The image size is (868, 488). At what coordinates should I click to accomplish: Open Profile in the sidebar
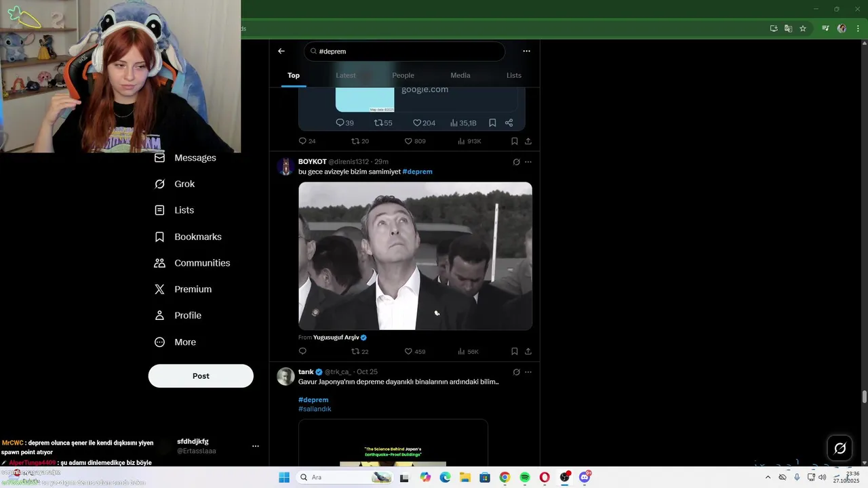click(x=178, y=316)
